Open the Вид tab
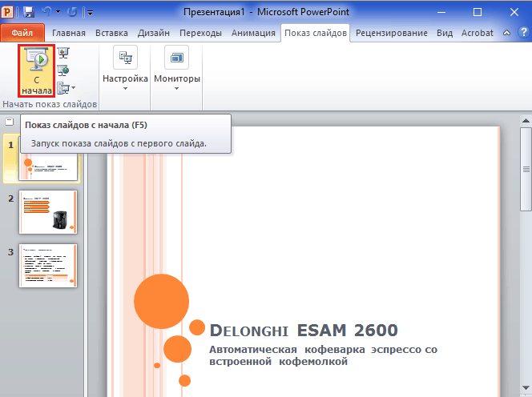Screen dimensions: 532x397 pyautogui.click(x=445, y=33)
